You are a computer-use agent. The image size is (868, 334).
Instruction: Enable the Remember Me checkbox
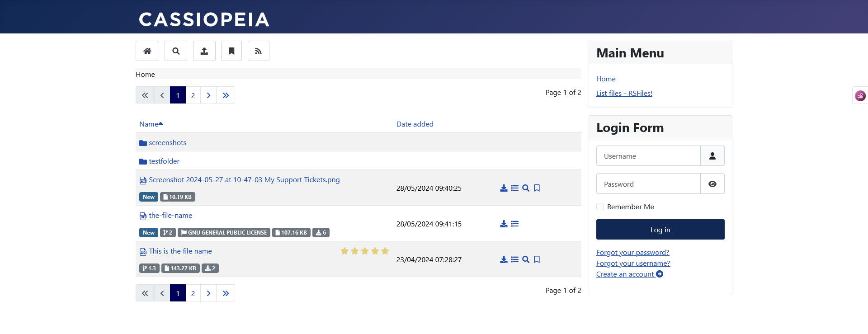pos(600,207)
